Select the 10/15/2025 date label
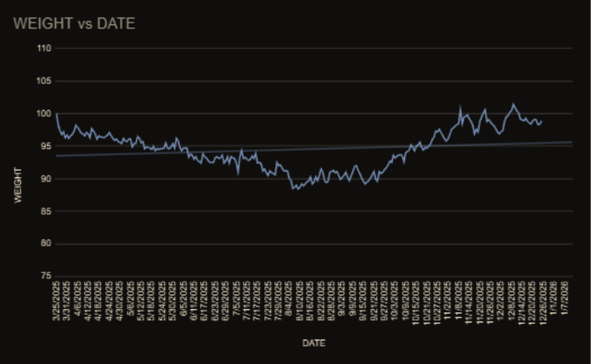 click(x=416, y=303)
